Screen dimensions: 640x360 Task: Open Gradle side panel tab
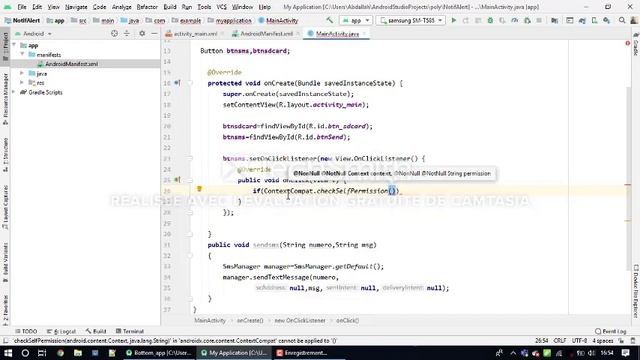636,45
